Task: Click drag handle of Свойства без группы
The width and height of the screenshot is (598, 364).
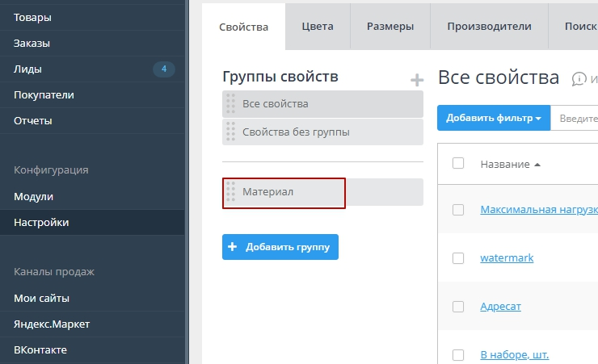Action: pyautogui.click(x=231, y=132)
